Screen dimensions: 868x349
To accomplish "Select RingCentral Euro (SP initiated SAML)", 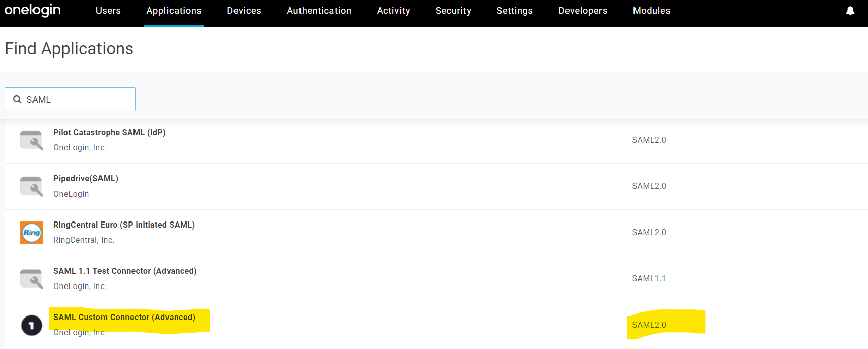I will point(124,225).
